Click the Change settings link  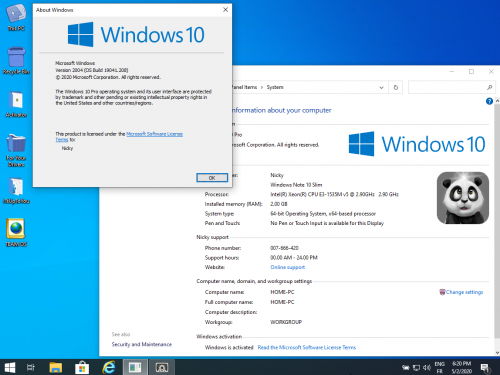click(x=464, y=292)
